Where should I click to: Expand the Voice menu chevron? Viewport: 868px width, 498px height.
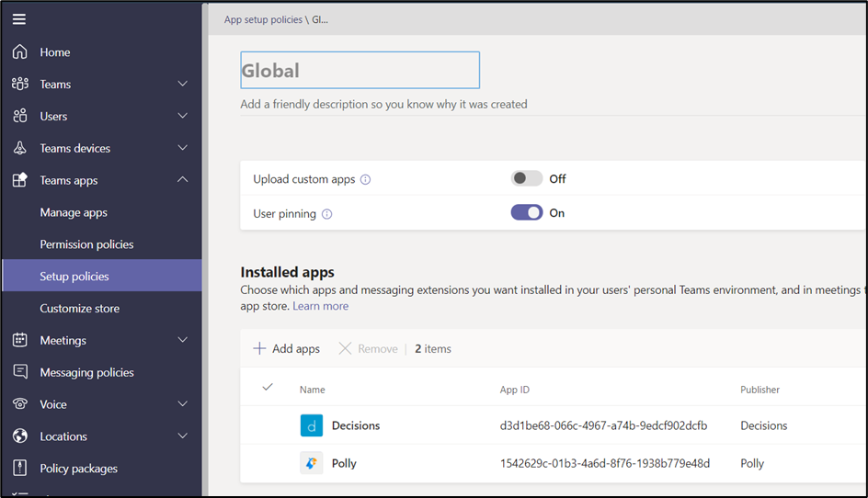(183, 404)
